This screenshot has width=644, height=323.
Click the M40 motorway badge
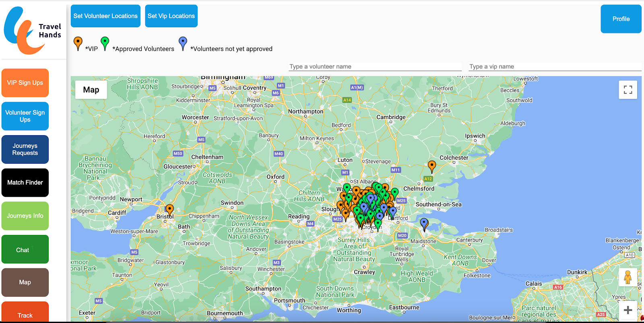coord(279,154)
